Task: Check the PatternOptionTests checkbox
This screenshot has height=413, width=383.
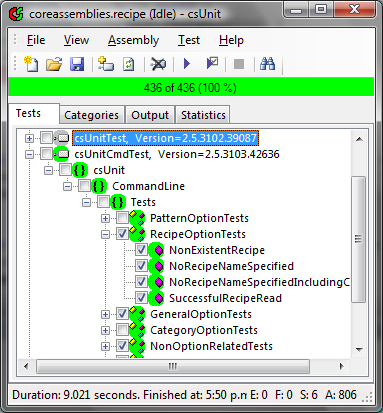Action: click(x=122, y=218)
